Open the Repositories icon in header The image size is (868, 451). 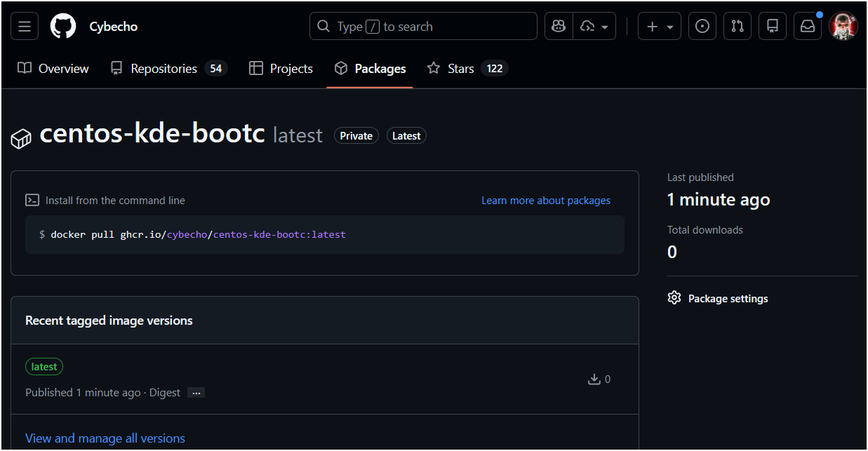point(773,27)
